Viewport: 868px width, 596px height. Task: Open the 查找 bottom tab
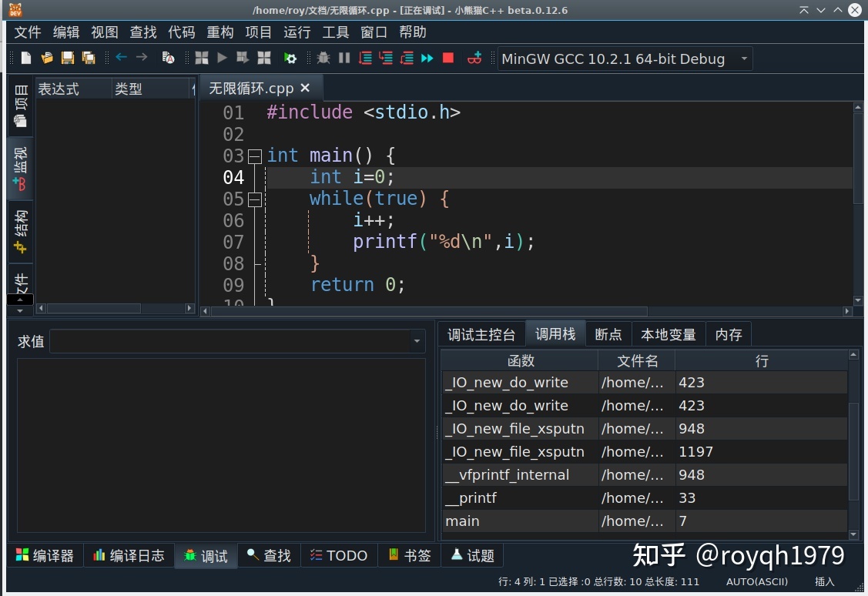tap(269, 556)
